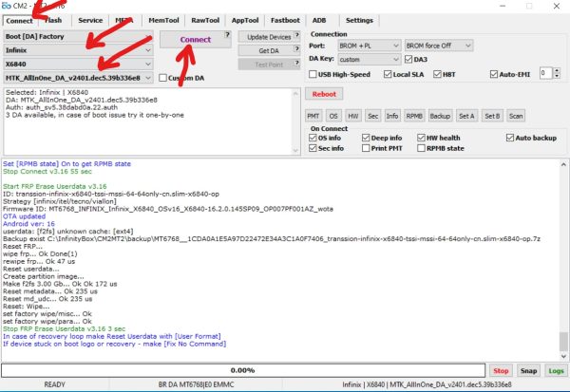Click 'Start FRP Erase Userdata v3.16' line

click(55, 186)
